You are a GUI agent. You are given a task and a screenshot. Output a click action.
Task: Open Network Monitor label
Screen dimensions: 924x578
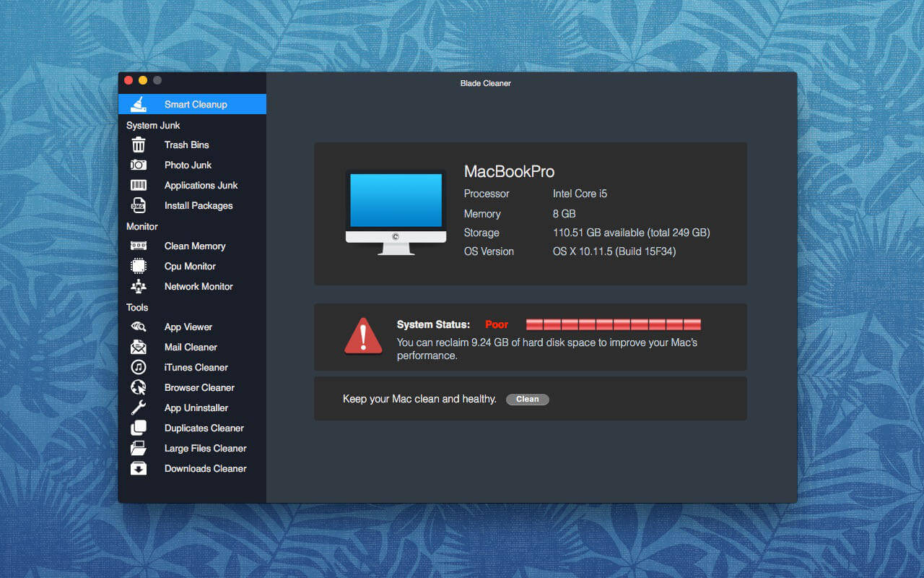coord(199,286)
